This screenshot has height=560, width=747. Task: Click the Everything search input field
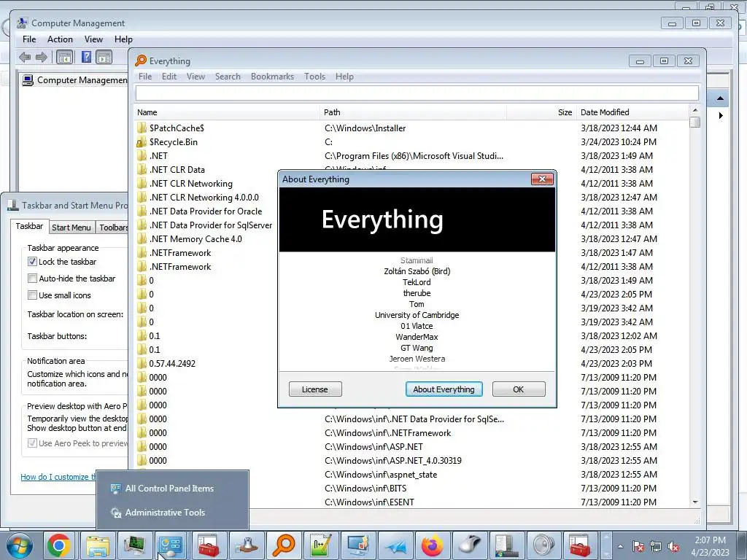tap(417, 93)
